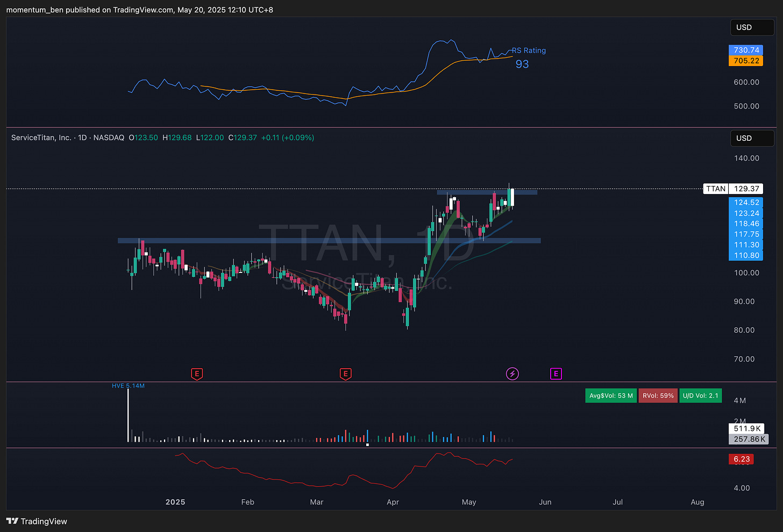
Task: Click the 117.75 indicator price label
Action: [x=746, y=234]
